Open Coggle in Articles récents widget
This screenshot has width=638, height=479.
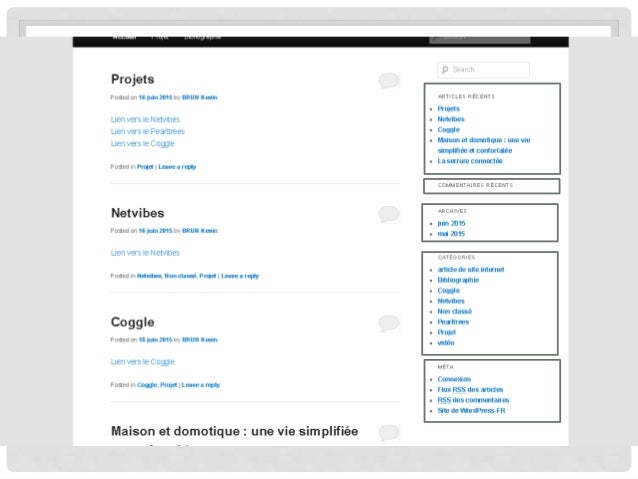pyautogui.click(x=448, y=130)
